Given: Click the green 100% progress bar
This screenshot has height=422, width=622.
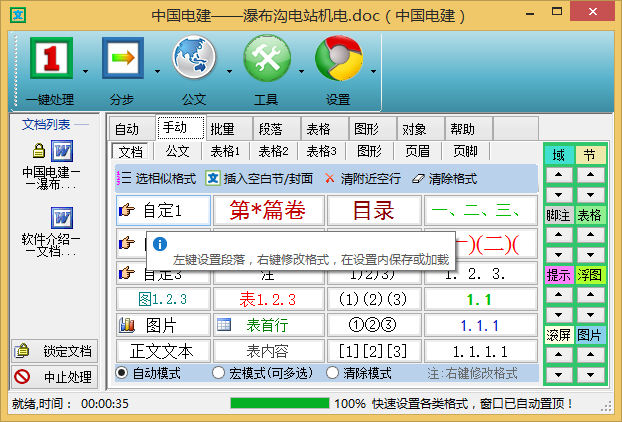Looking at the screenshot, I should pyautogui.click(x=280, y=403).
